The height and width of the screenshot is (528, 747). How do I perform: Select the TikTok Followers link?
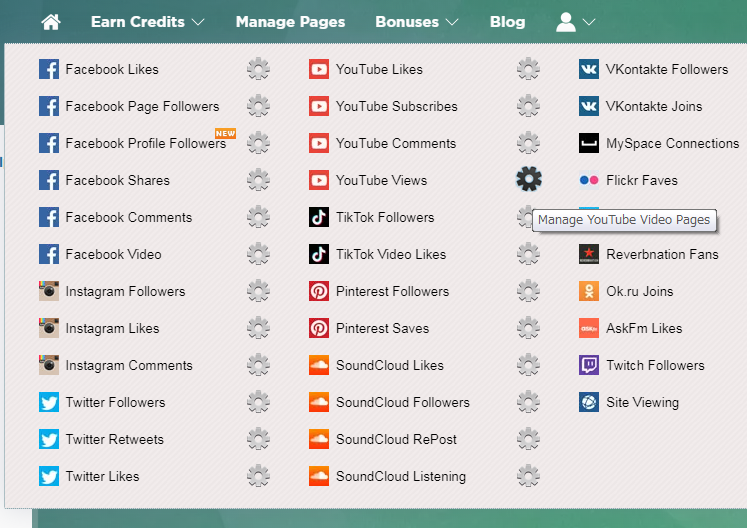point(384,217)
